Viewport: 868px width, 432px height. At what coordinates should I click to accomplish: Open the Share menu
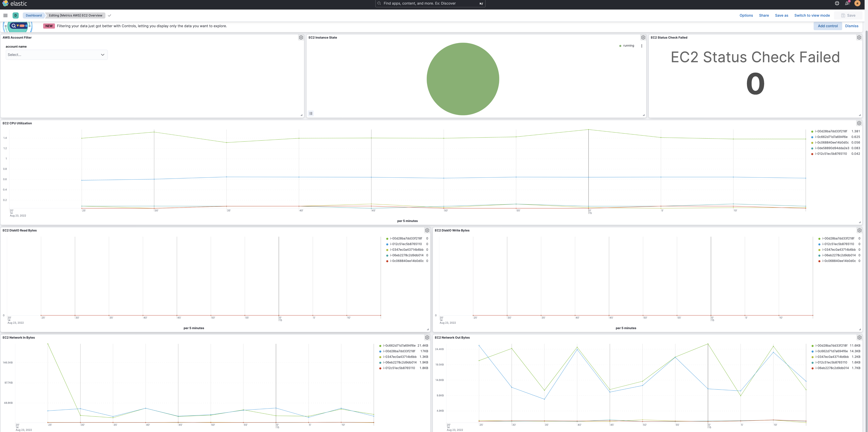point(764,15)
